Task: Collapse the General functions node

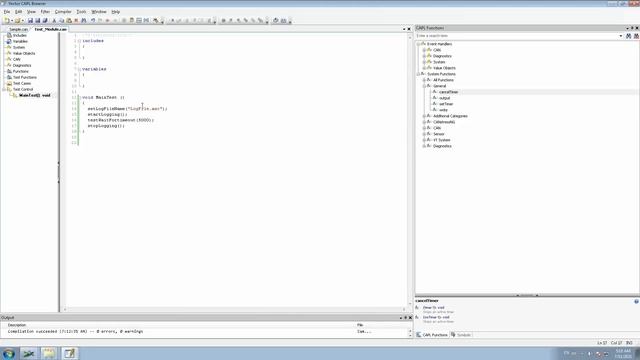Action: tap(424, 86)
